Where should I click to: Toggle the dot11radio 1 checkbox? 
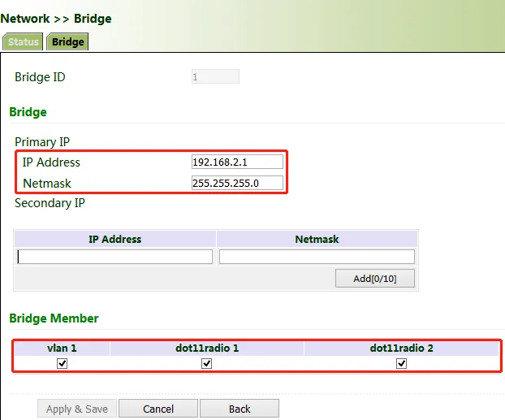pyautogui.click(x=206, y=364)
